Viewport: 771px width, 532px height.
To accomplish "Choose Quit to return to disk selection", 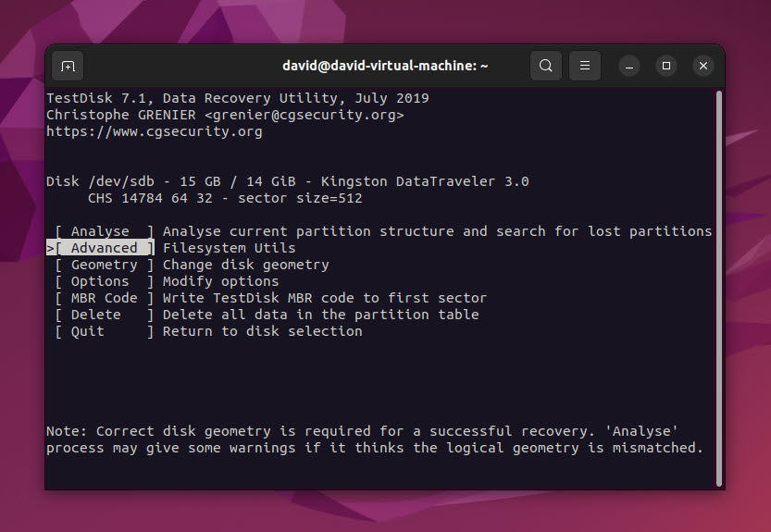I will tap(105, 331).
